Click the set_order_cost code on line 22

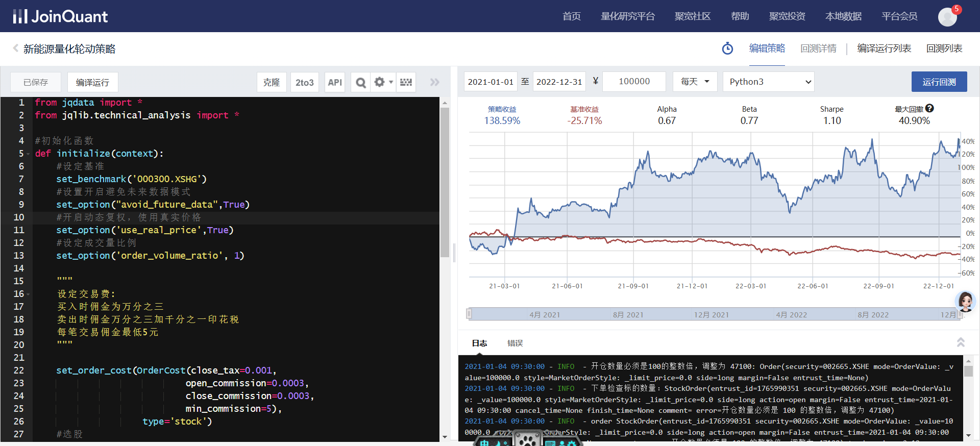pos(166,370)
